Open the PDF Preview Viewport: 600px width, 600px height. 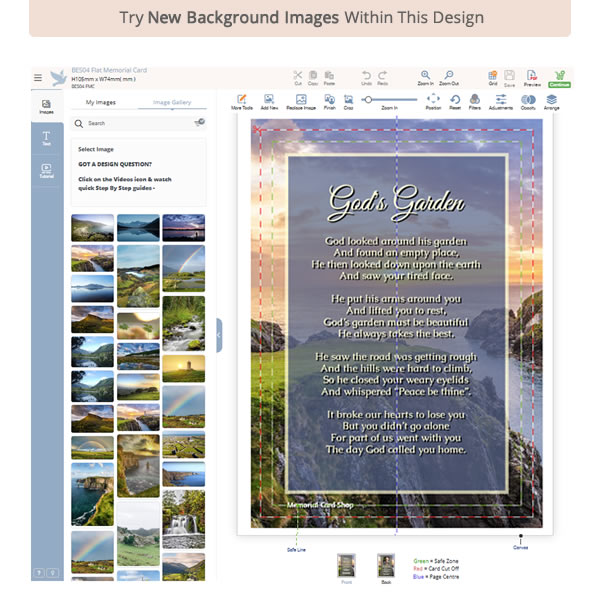tap(531, 77)
